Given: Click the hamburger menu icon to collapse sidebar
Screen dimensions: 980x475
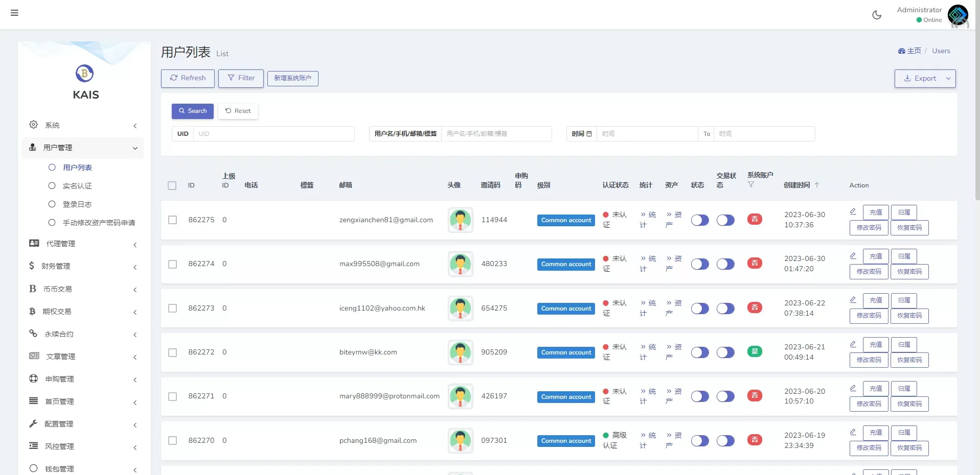Looking at the screenshot, I should pyautogui.click(x=14, y=13).
